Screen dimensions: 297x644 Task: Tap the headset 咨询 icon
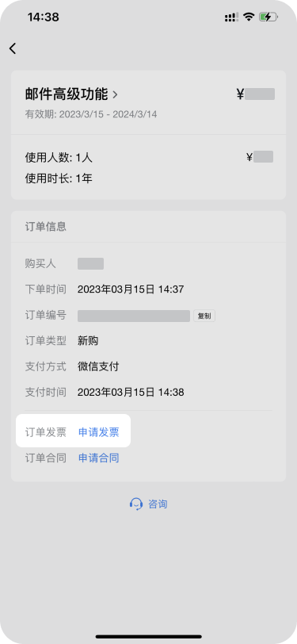(x=136, y=504)
